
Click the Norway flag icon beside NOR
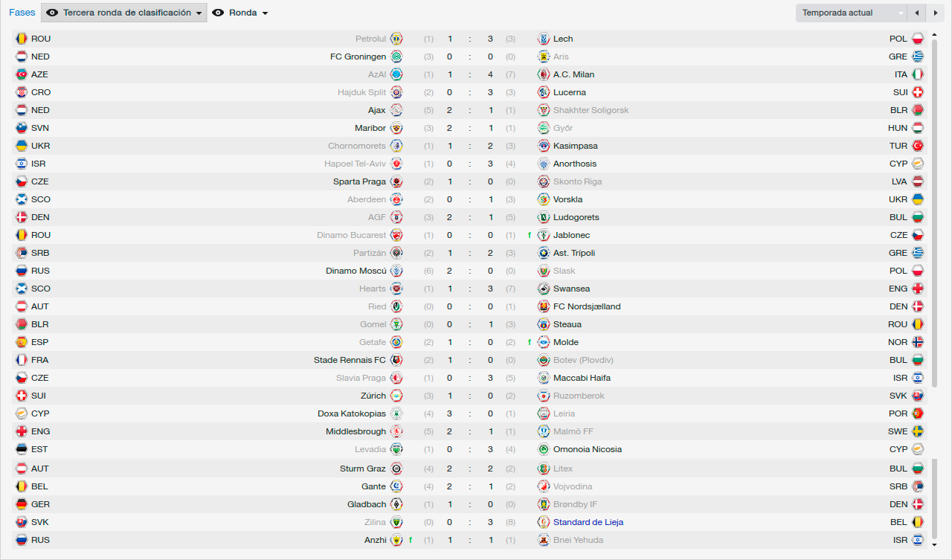(918, 342)
